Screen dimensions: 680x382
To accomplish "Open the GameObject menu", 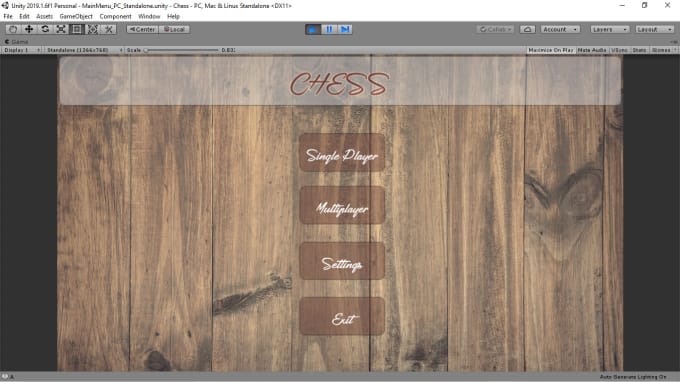I will (x=76, y=16).
